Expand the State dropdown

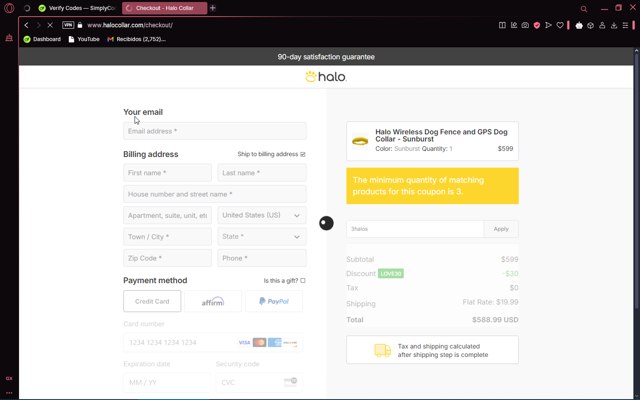262,237
